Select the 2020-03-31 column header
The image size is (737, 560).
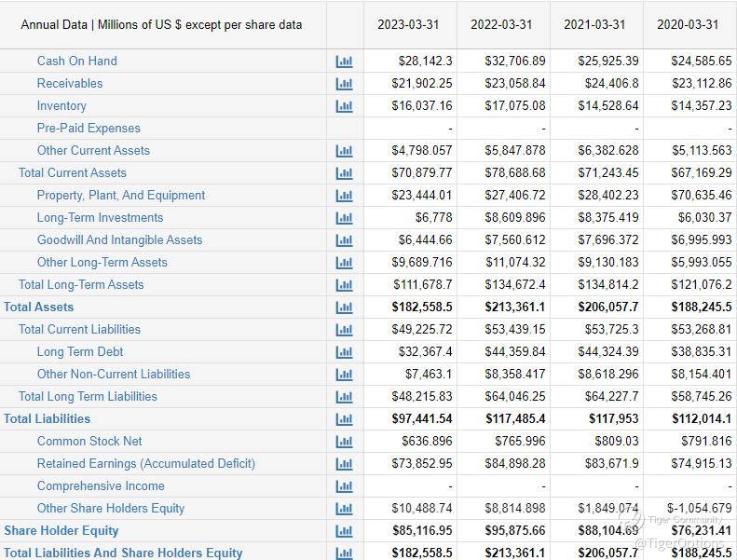click(x=688, y=24)
